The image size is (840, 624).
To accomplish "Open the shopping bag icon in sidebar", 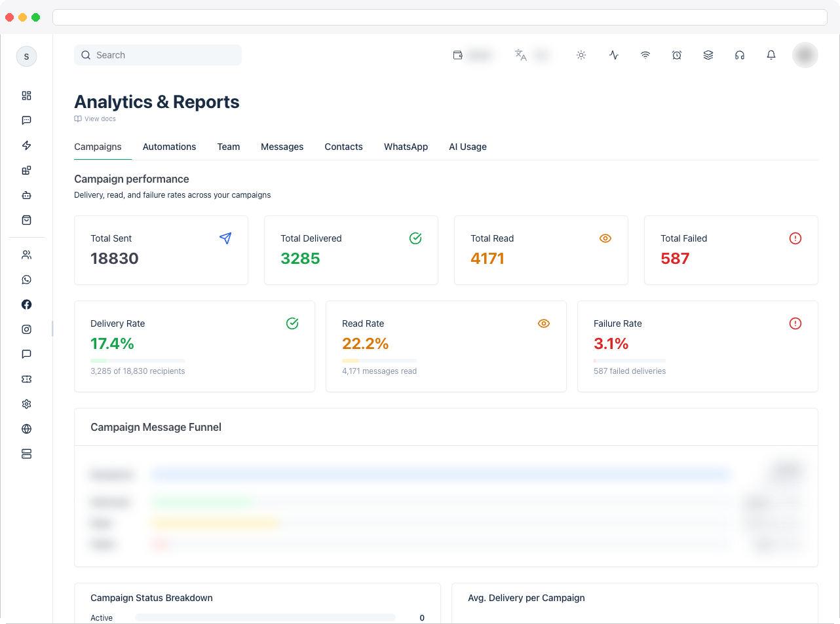I will click(26, 220).
